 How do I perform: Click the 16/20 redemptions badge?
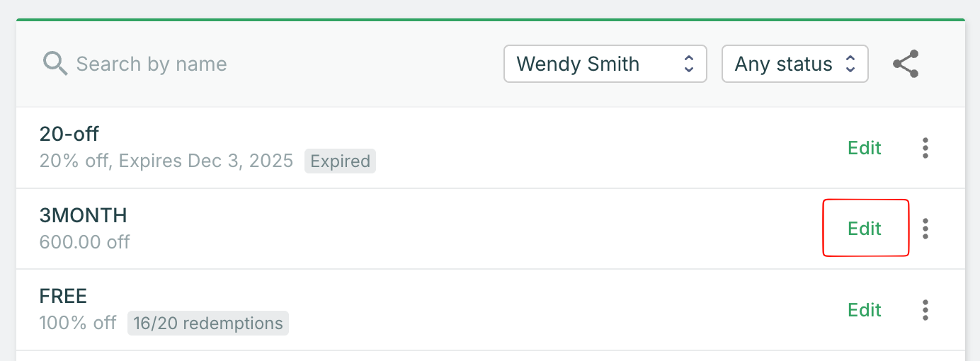(208, 323)
